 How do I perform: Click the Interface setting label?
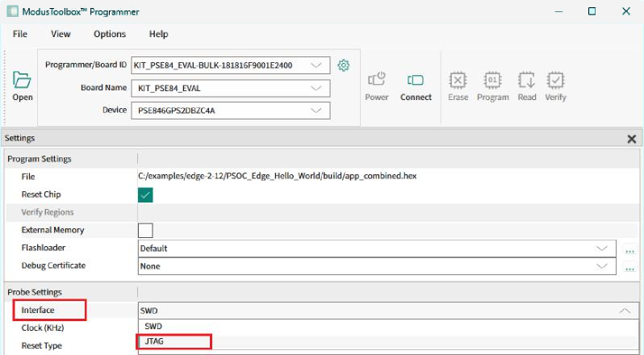38,310
